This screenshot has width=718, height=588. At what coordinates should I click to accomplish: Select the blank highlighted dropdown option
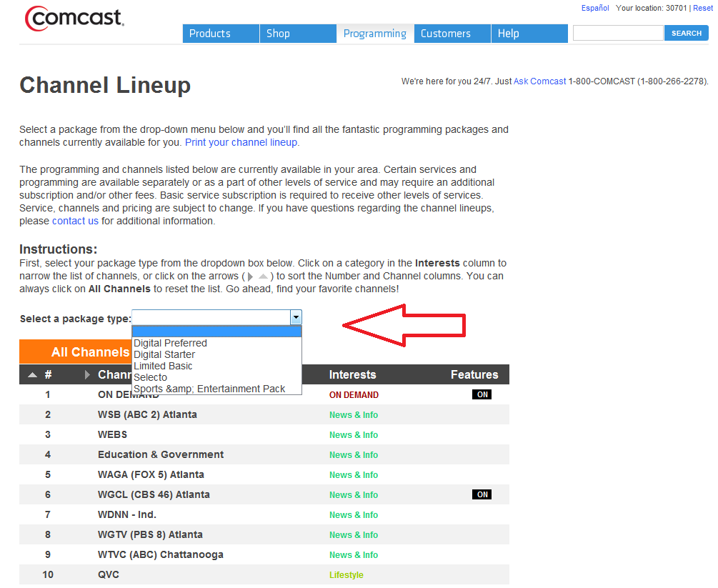point(216,332)
